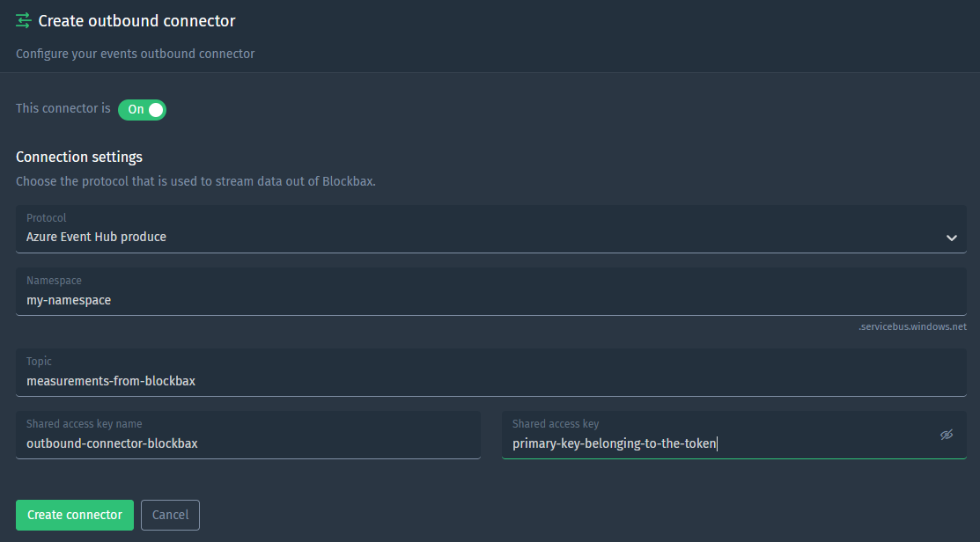This screenshot has width=980, height=542.
Task: Select the Shared access key name field
Action: pos(248,435)
